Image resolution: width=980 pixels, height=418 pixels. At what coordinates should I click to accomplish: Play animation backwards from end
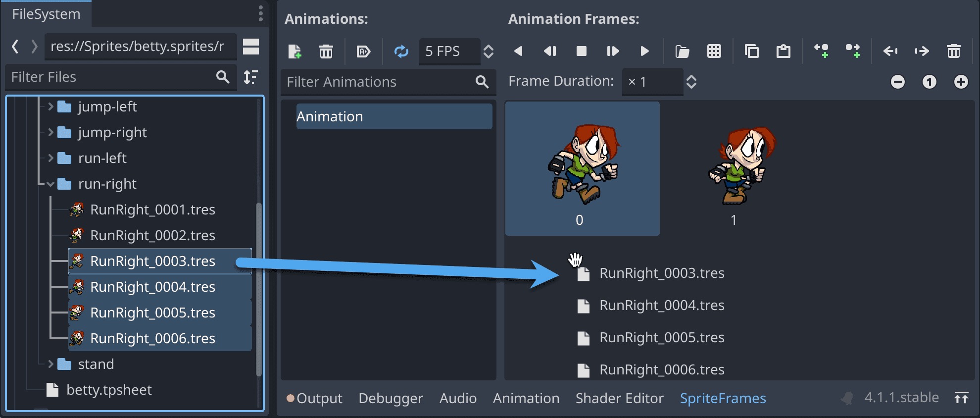pos(518,51)
